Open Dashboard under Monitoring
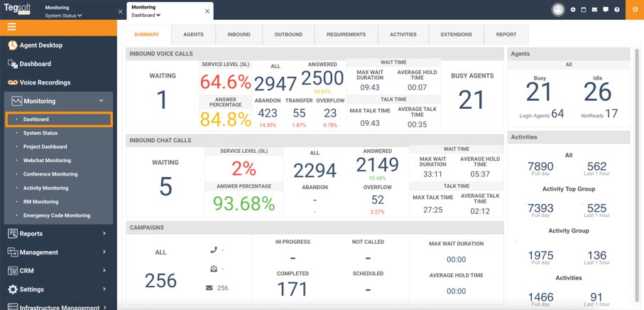Screen dimensions: 644x310 coord(58,119)
